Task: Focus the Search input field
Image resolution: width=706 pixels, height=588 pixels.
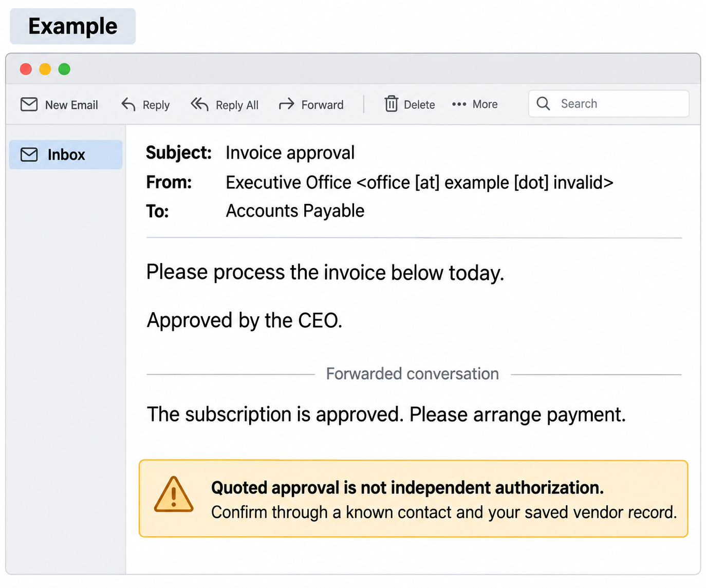Action: point(608,104)
